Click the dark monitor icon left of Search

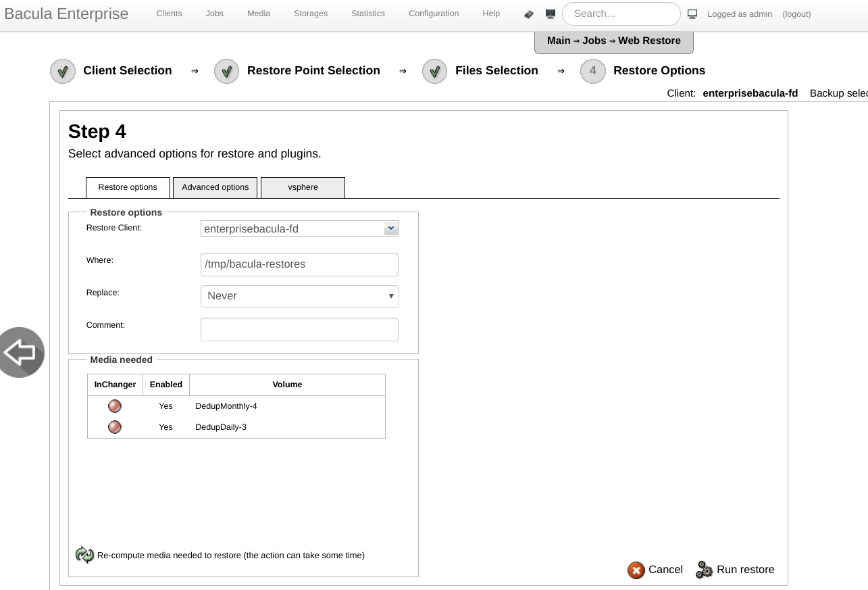click(551, 14)
